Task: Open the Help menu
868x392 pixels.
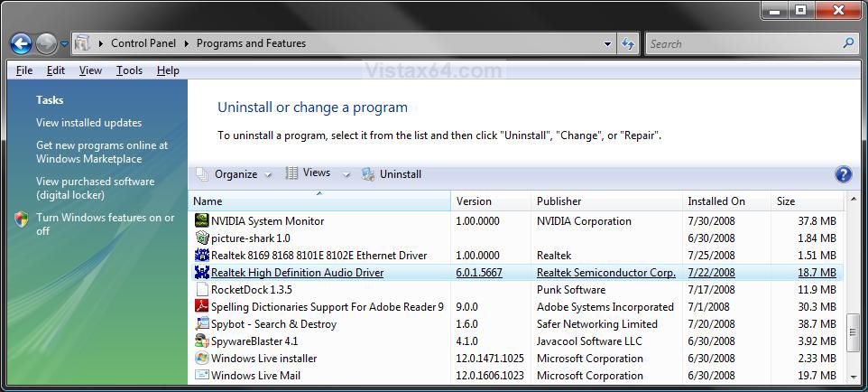Action: click(168, 70)
